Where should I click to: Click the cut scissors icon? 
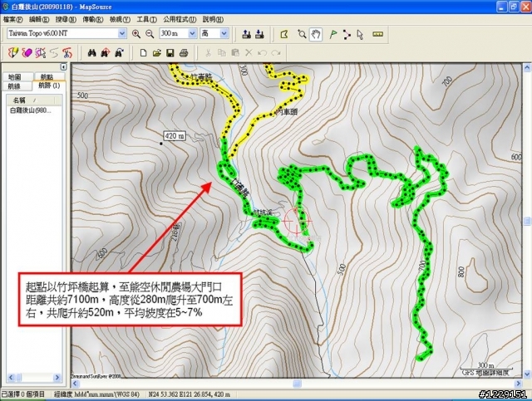208,53
